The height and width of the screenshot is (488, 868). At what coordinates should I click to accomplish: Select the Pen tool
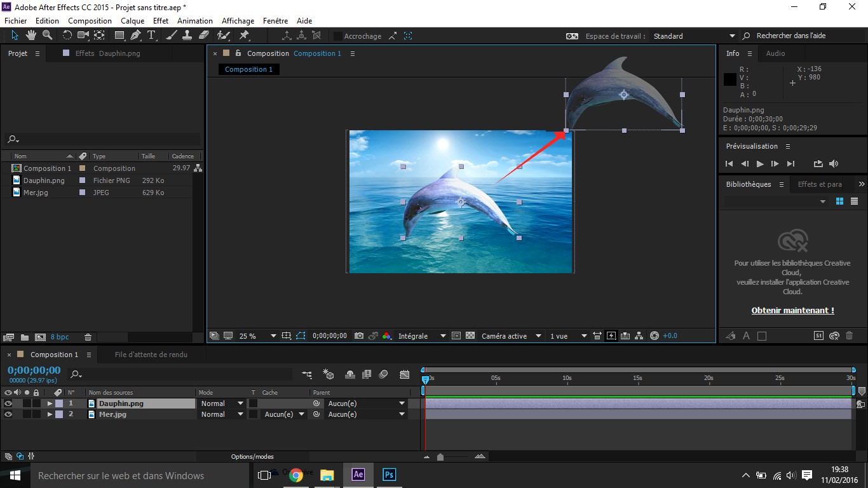(135, 36)
